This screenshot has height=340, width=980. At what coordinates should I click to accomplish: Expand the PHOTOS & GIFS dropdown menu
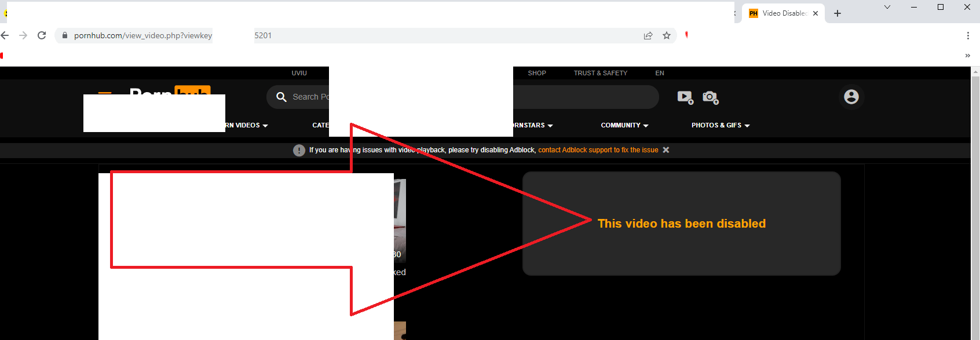click(x=721, y=125)
